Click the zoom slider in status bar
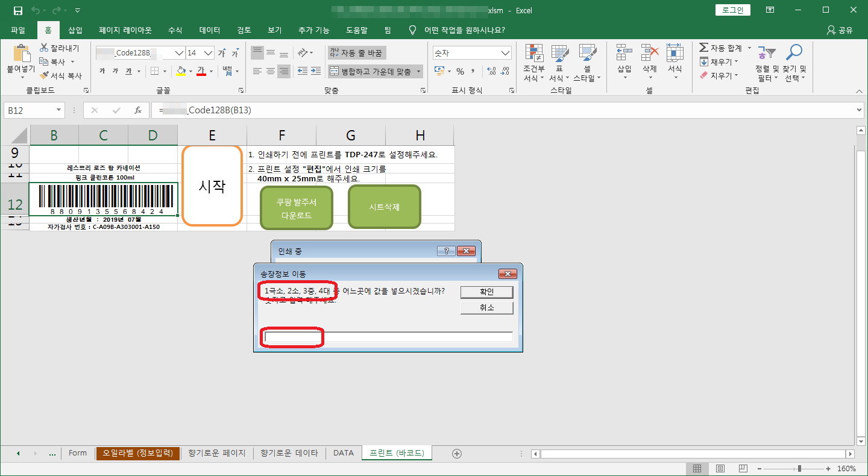868x476 pixels. click(x=799, y=469)
